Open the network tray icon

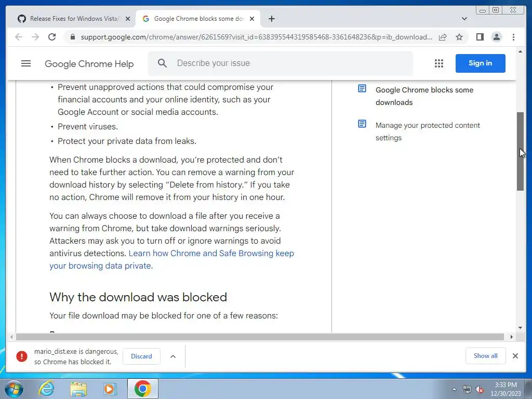(x=467, y=390)
